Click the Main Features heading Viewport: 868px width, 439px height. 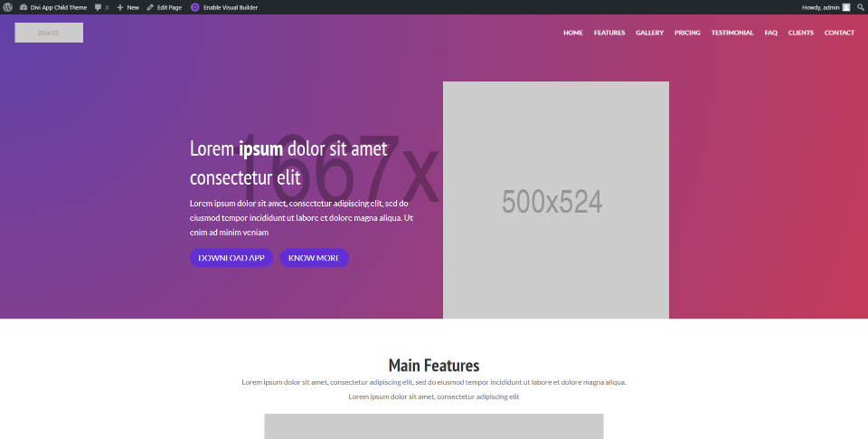[434, 366]
